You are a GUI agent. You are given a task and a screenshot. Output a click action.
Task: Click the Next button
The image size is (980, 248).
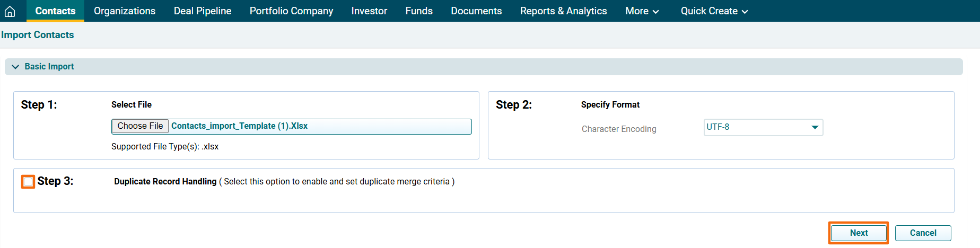[858, 233]
